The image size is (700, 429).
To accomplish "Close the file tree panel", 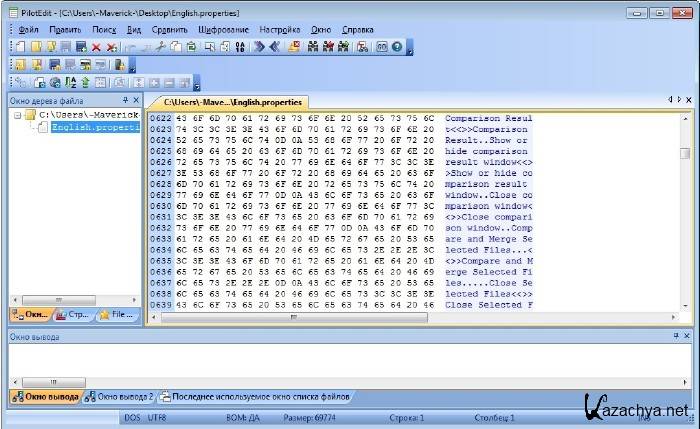I will (x=136, y=101).
